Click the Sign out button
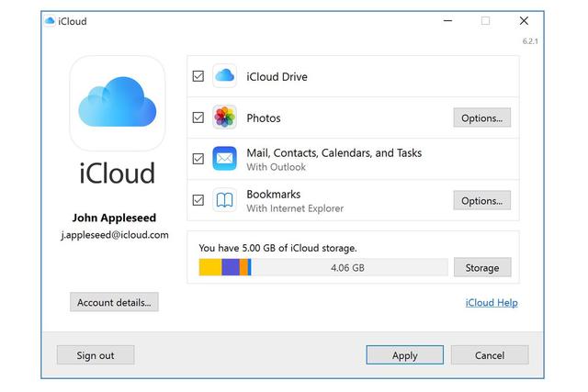Screen dimensions: 588x392 [96, 355]
